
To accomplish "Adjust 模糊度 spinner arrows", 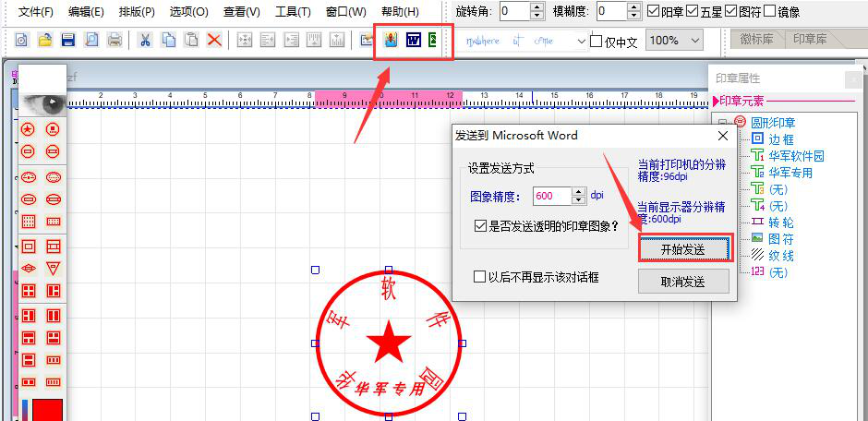I will pyautogui.click(x=634, y=11).
